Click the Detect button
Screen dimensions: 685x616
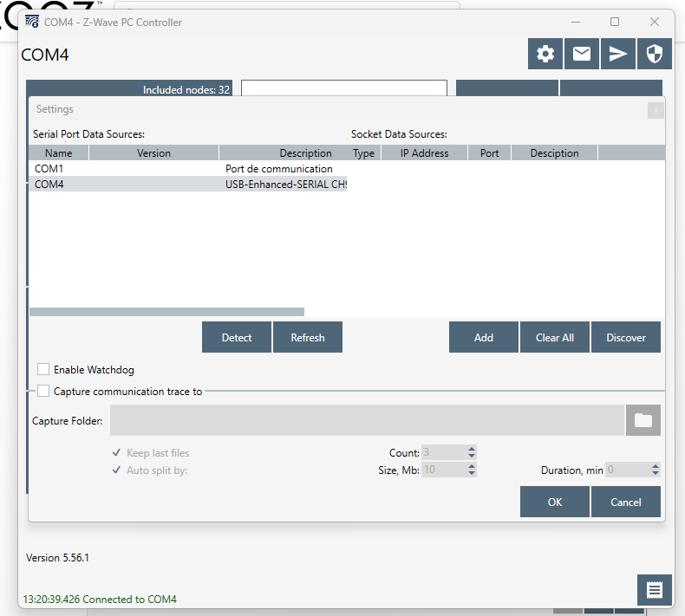click(x=237, y=338)
